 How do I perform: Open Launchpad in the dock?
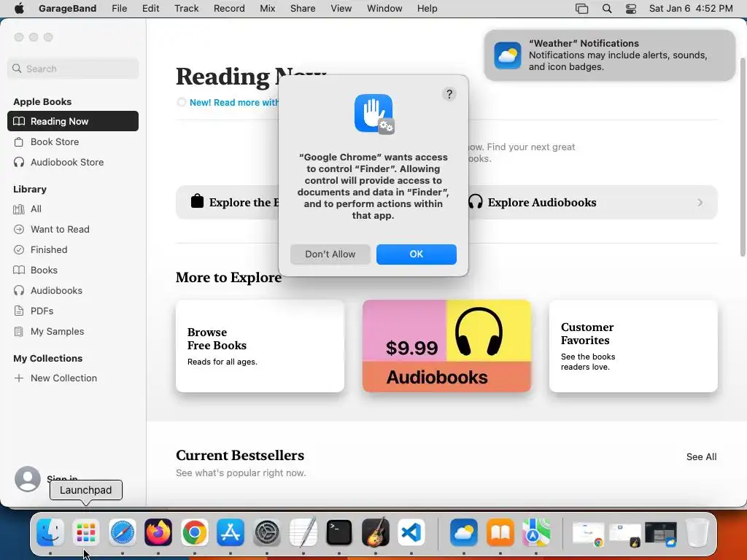tap(86, 532)
